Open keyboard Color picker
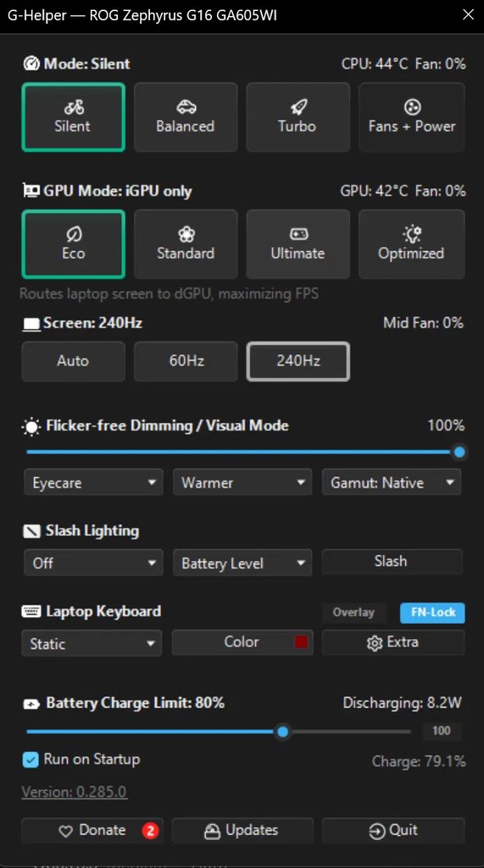Viewport: 484px width, 868px height. [x=242, y=643]
